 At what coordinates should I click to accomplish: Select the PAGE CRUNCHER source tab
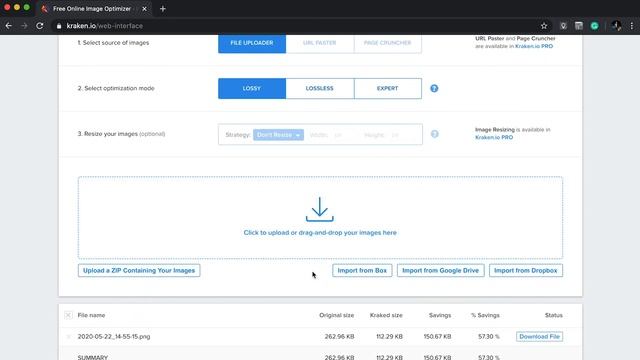[x=387, y=43]
